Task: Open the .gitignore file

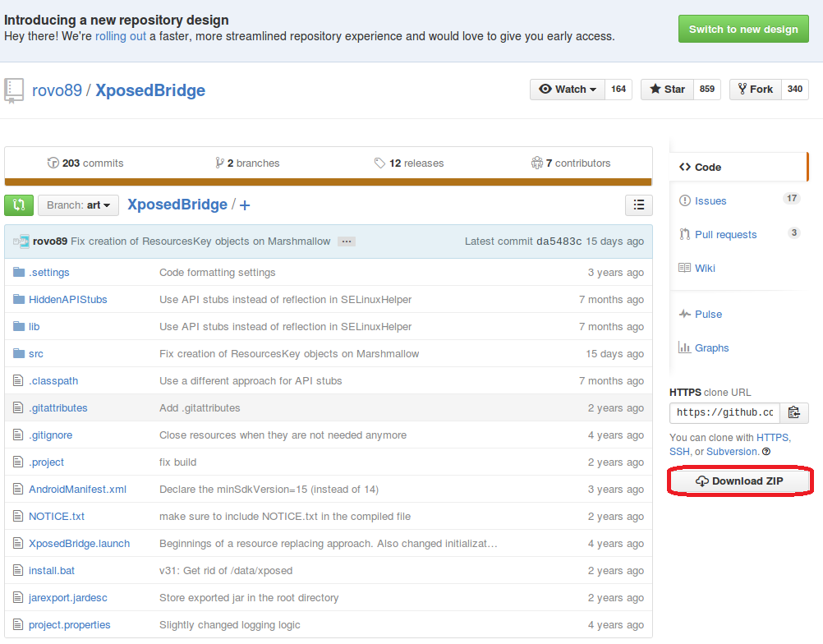Action: coord(50,435)
